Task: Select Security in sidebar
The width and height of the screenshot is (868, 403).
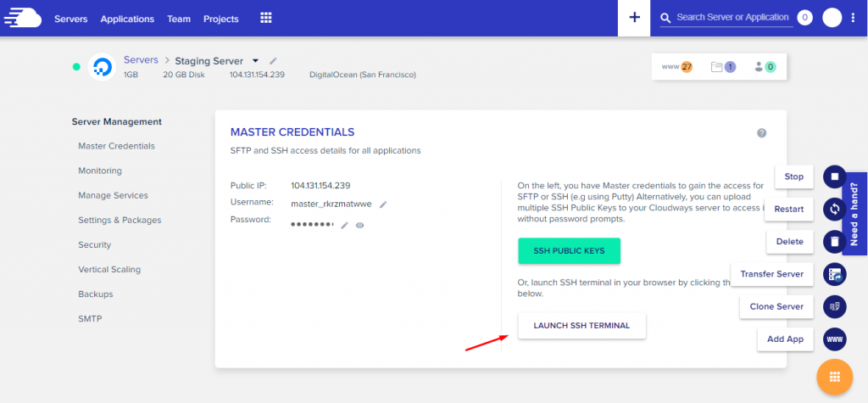Action: [95, 245]
